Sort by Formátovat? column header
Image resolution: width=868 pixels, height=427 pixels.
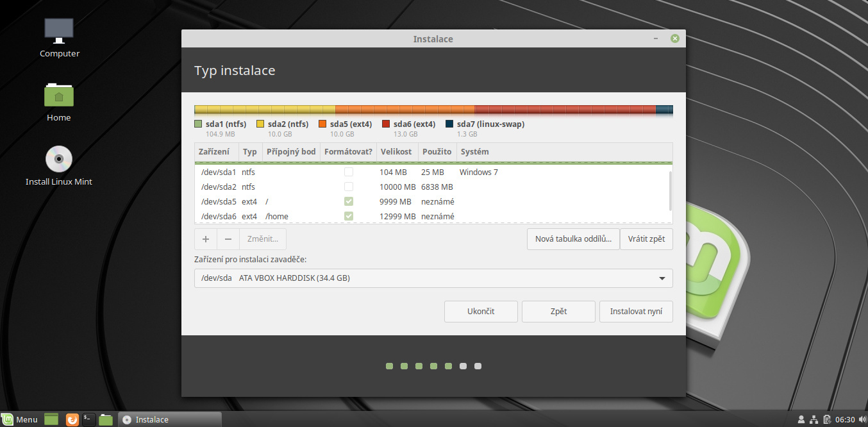349,152
